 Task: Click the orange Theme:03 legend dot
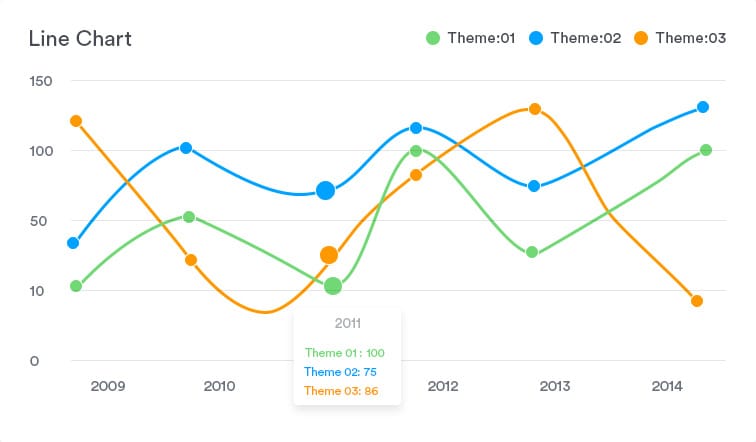pos(641,38)
